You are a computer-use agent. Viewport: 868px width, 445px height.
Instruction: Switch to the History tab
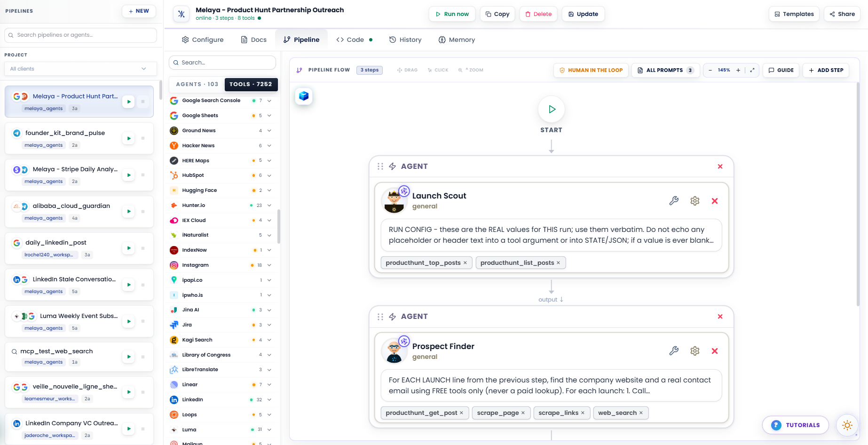point(405,40)
